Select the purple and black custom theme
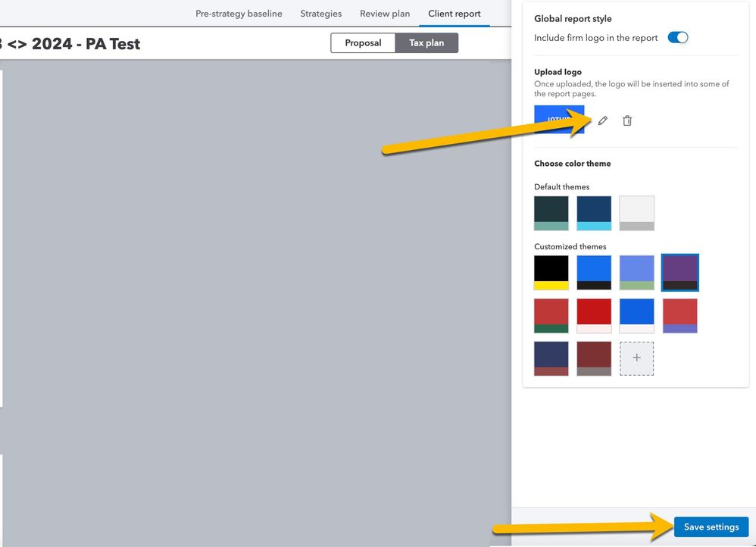This screenshot has width=756, height=547. point(679,273)
